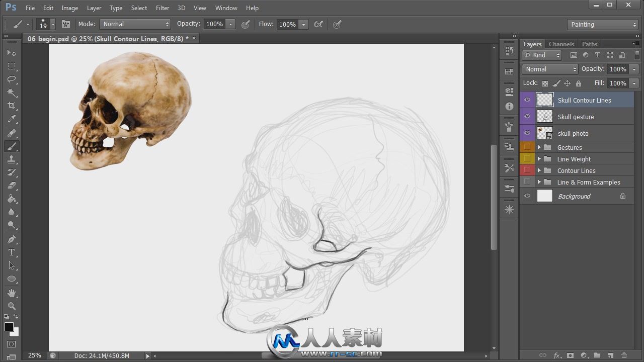The width and height of the screenshot is (644, 362).
Task: Select the Lasso tool
Action: 12,79
